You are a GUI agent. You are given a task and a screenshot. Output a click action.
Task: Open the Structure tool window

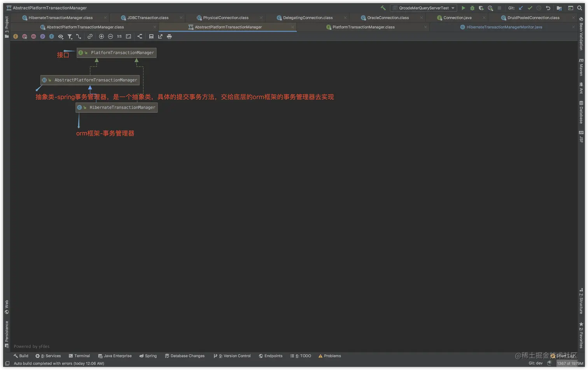pyautogui.click(x=581, y=301)
